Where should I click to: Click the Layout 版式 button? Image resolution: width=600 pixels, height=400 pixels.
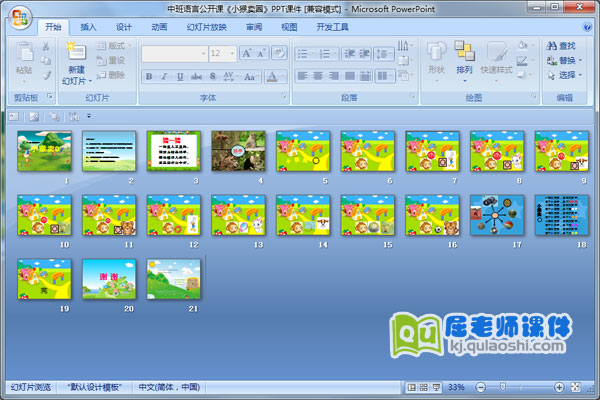(x=114, y=46)
